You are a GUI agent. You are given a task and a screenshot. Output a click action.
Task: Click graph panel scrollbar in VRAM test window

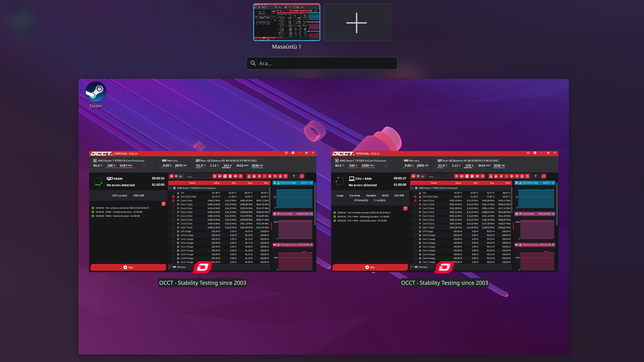[x=315, y=204]
